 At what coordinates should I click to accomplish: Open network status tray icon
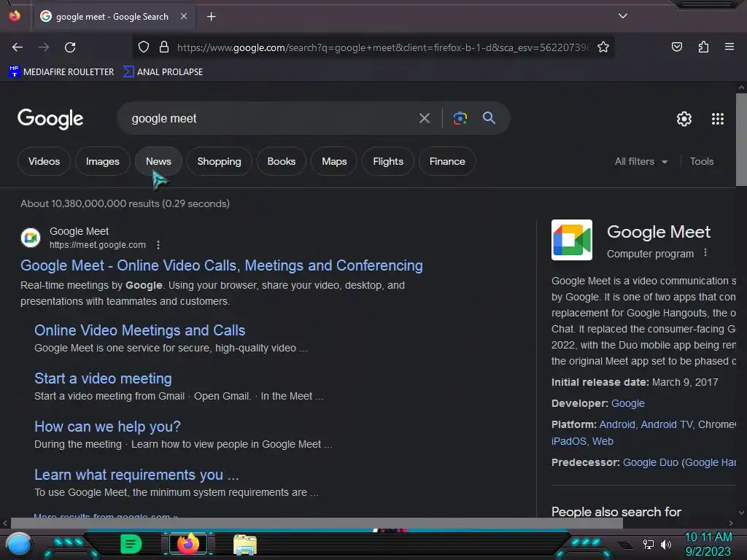pyautogui.click(x=649, y=544)
